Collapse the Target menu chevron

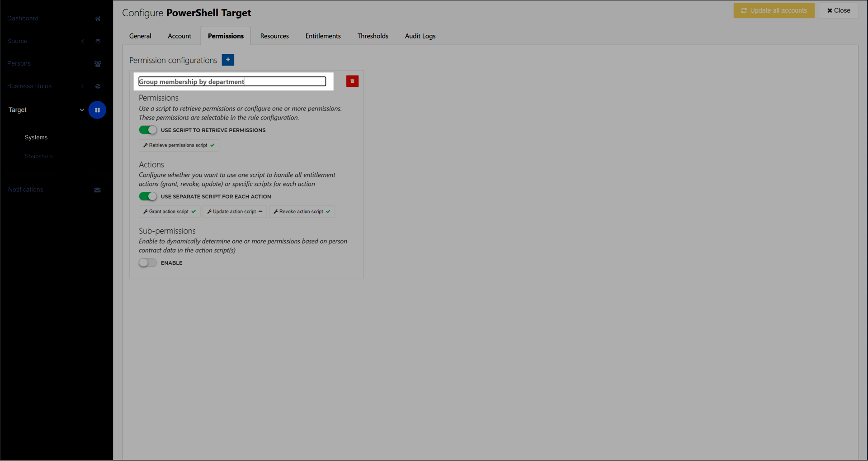pos(82,110)
